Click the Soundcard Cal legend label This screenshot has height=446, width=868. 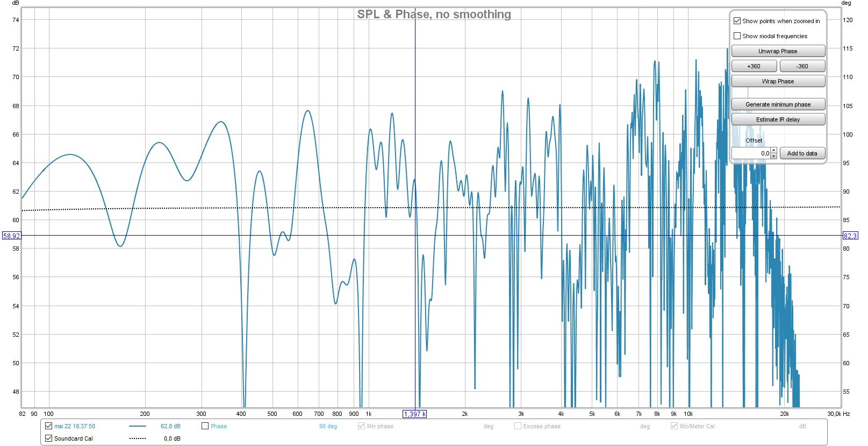pos(74,438)
